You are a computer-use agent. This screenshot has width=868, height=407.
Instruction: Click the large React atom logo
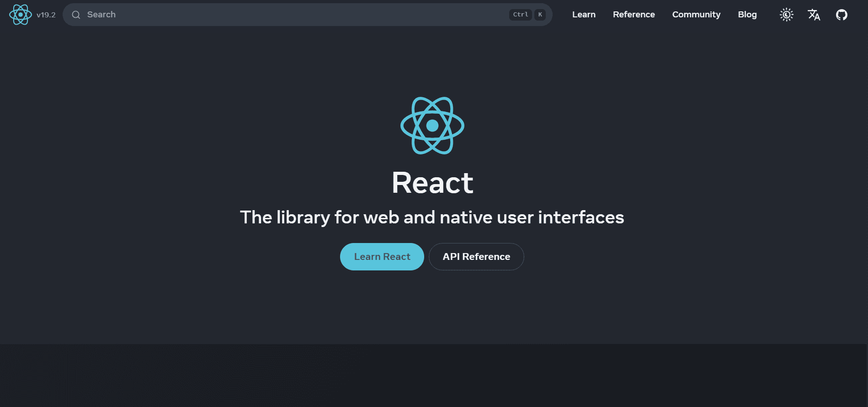coord(432,126)
